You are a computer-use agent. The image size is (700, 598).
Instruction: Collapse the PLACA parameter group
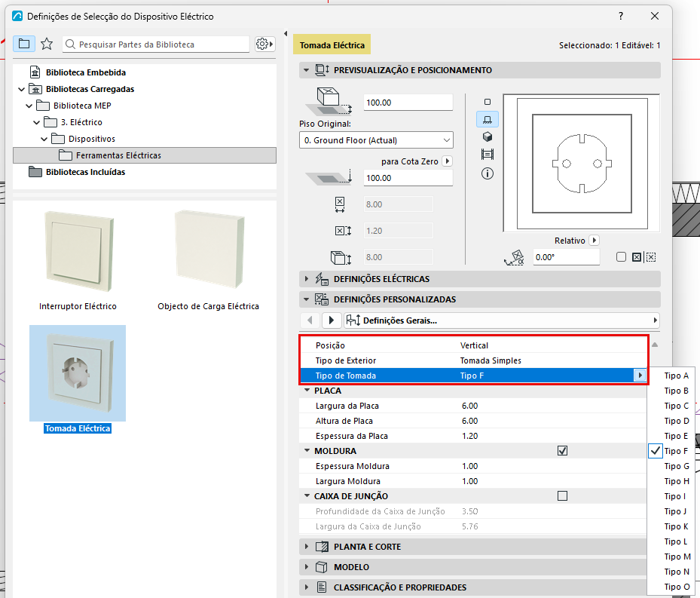point(307,390)
